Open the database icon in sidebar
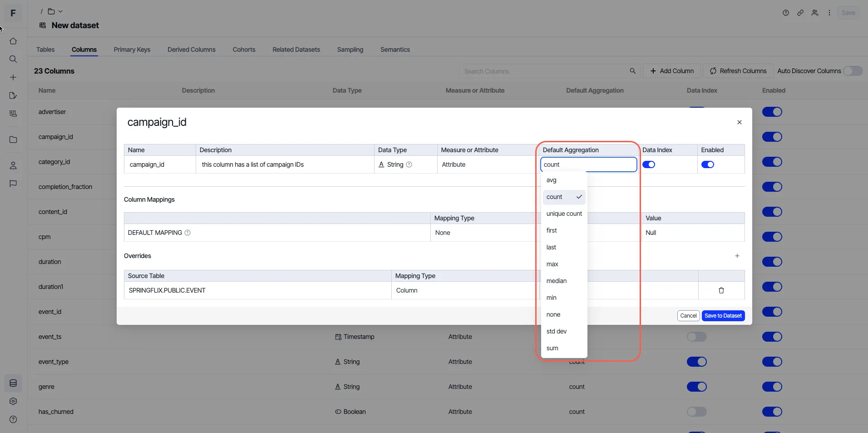The image size is (868, 433). tap(13, 383)
